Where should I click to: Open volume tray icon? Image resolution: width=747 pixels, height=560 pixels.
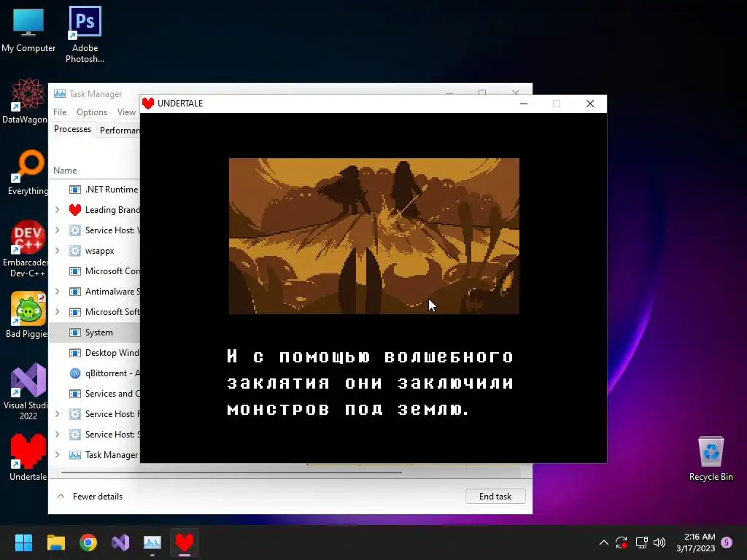click(659, 542)
